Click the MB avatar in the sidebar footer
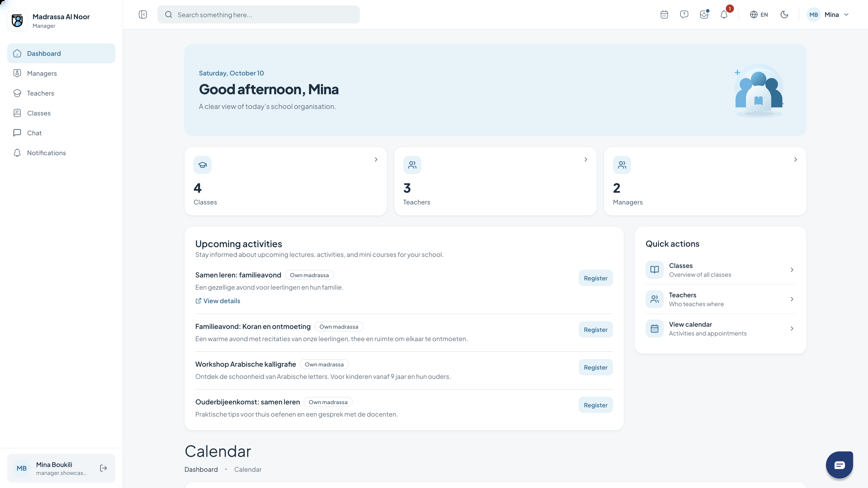 coord(21,468)
